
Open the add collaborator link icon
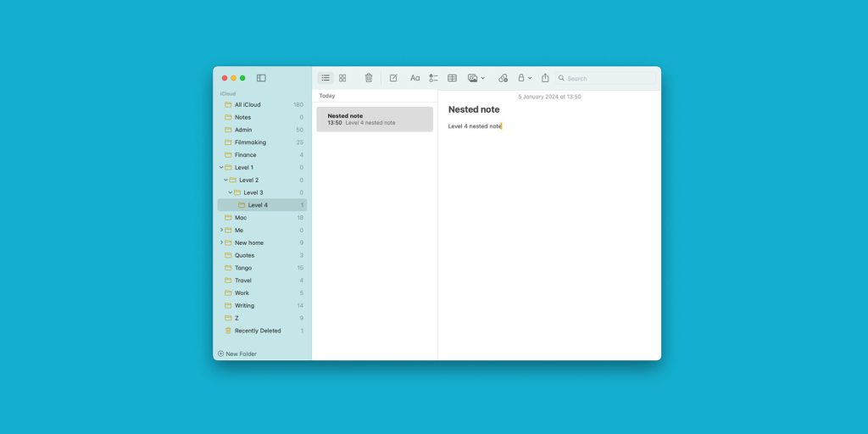coord(503,78)
